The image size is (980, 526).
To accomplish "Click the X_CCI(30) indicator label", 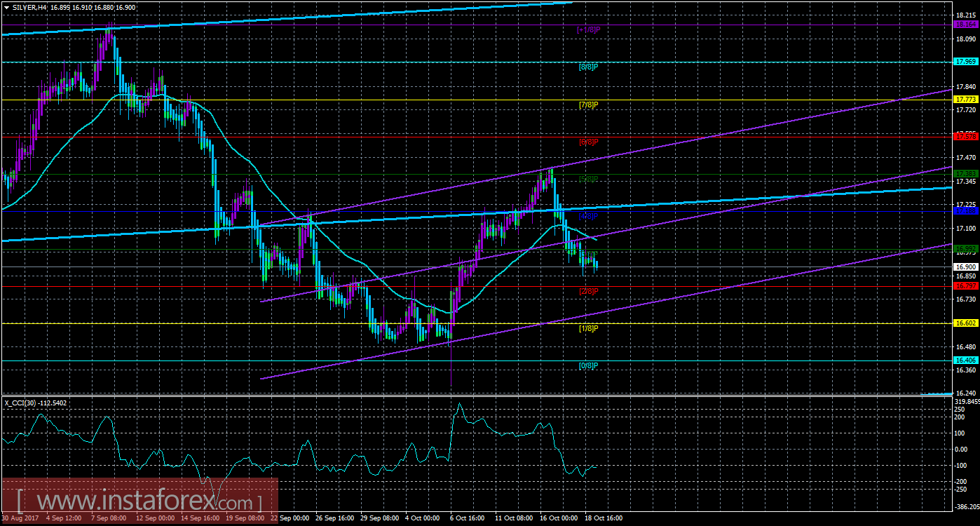I will (x=19, y=403).
